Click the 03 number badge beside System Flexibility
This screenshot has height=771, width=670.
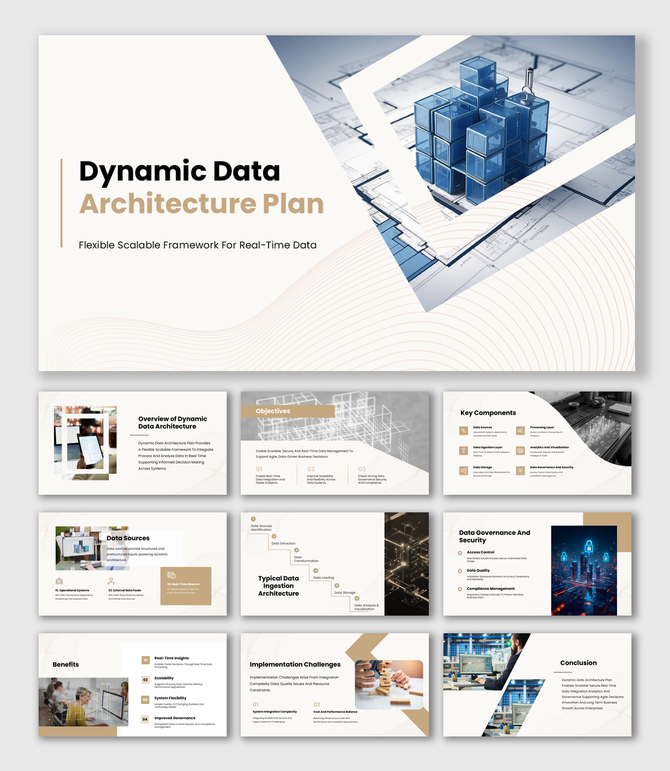pos(146,699)
